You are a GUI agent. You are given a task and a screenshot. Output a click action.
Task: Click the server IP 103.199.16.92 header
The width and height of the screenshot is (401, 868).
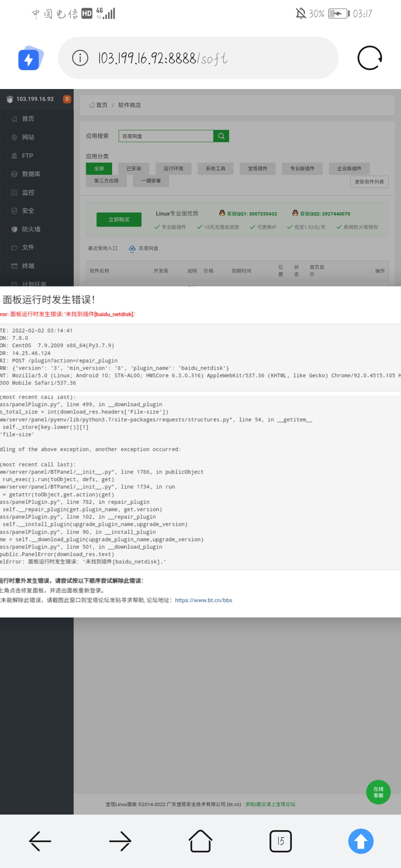pyautogui.click(x=35, y=99)
